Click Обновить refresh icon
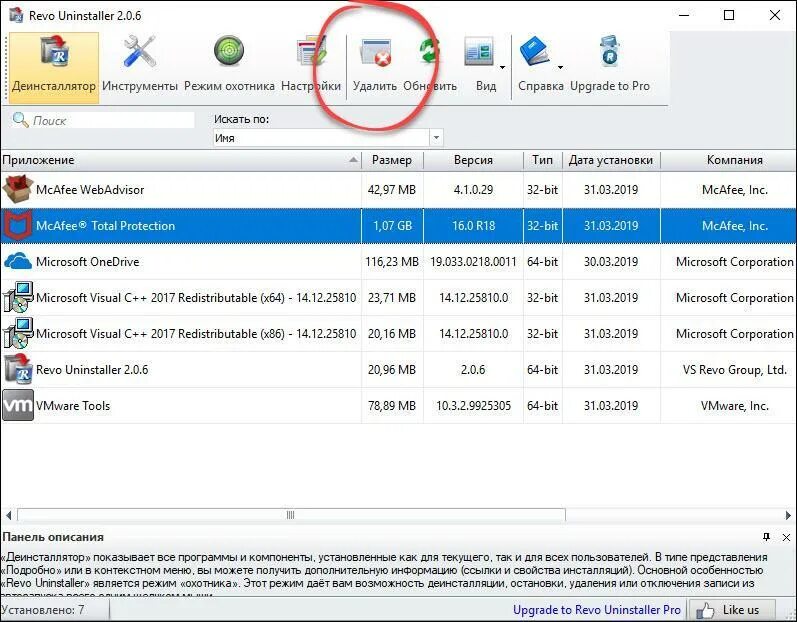The height and width of the screenshot is (622, 797). coord(430,52)
